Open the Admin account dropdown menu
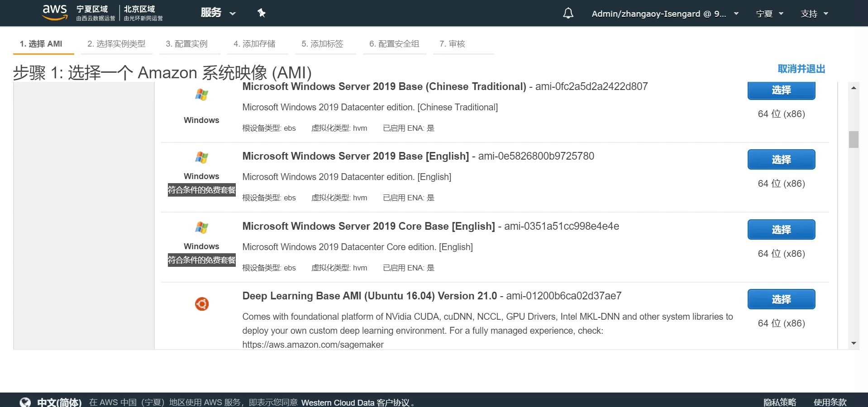 [665, 14]
